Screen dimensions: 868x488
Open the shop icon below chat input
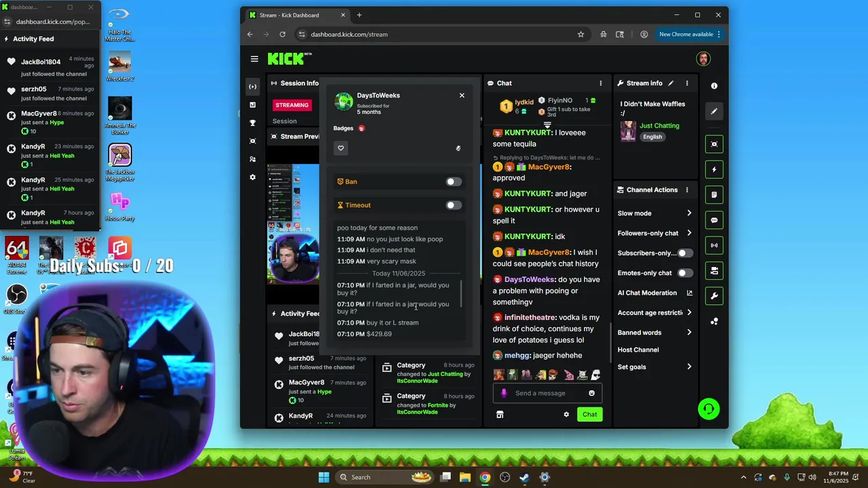point(500,415)
